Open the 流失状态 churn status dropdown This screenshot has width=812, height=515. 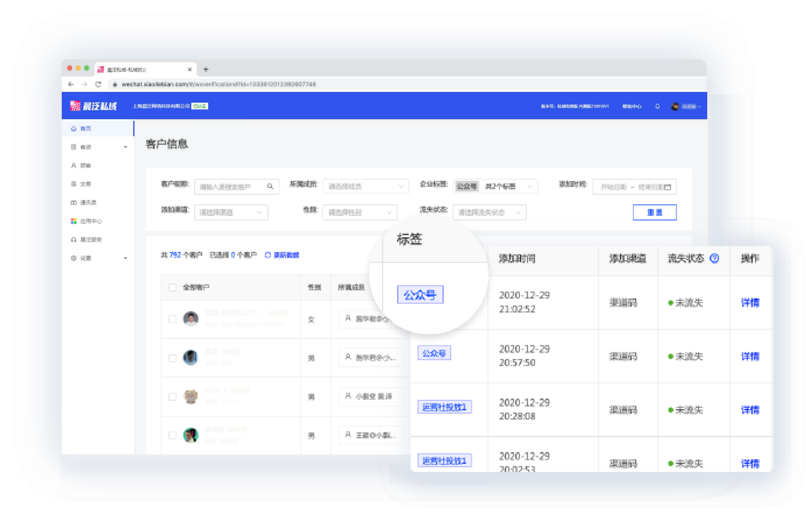point(489,213)
